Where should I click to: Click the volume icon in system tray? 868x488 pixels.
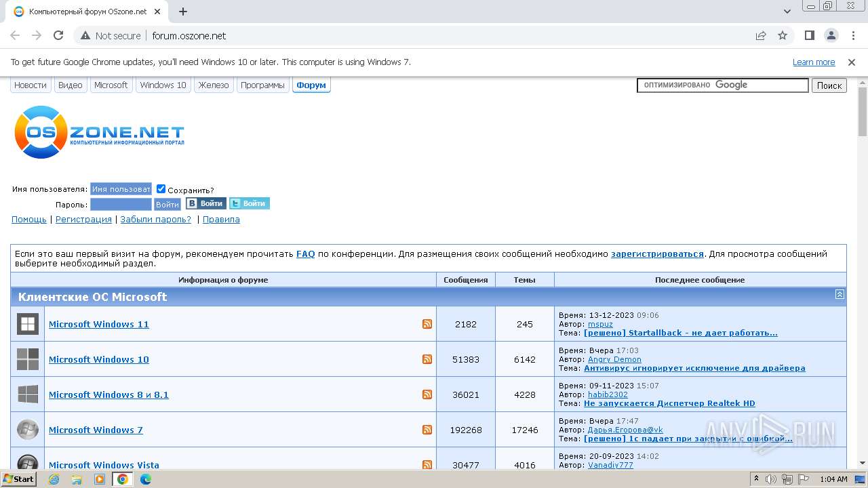(x=771, y=479)
